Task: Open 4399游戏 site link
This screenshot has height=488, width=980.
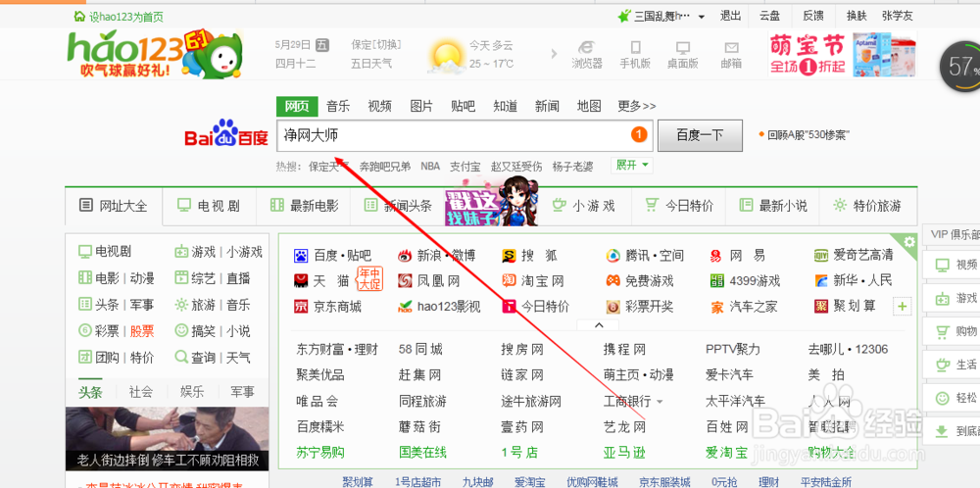Action: click(745, 280)
